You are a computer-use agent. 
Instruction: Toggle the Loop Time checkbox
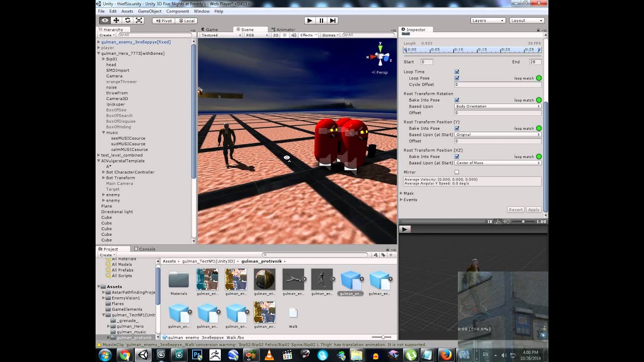(x=457, y=72)
